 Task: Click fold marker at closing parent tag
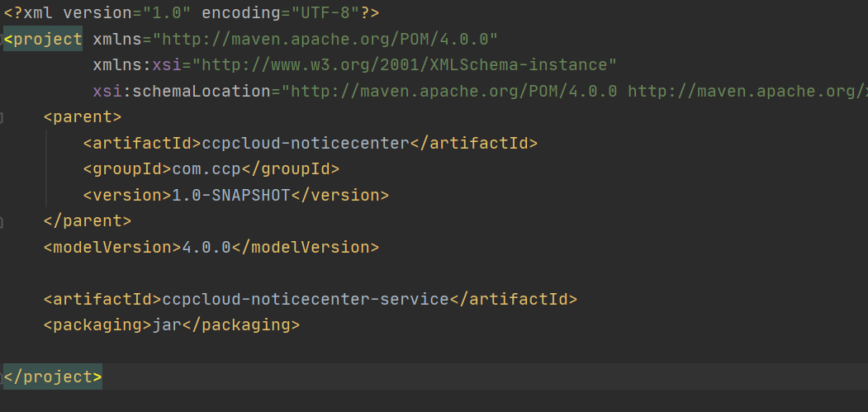tap(1, 222)
